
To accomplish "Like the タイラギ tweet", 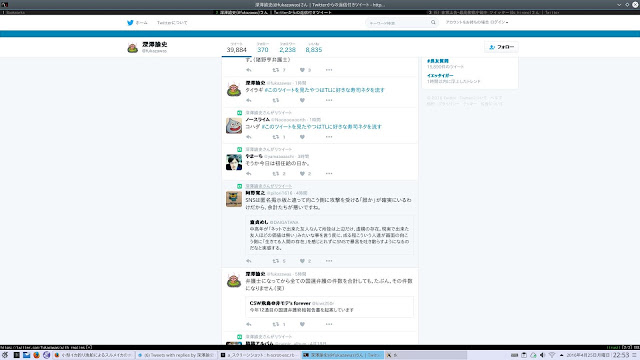I will [302, 100].
